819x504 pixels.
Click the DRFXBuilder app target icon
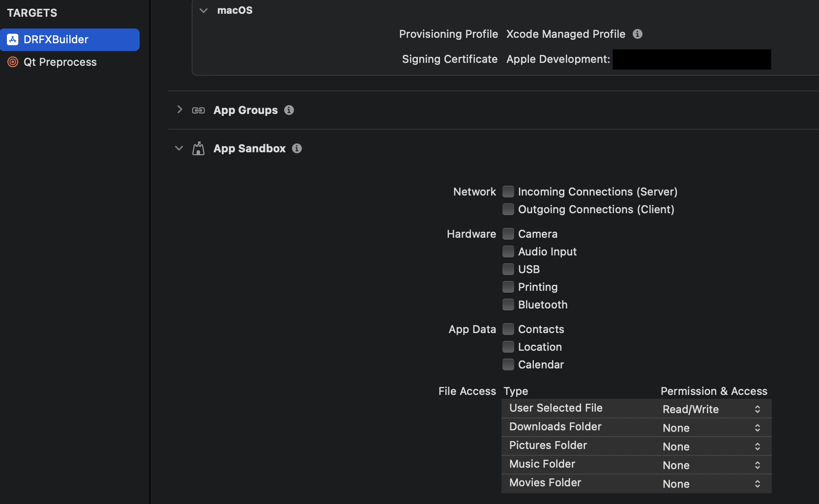[x=13, y=39]
